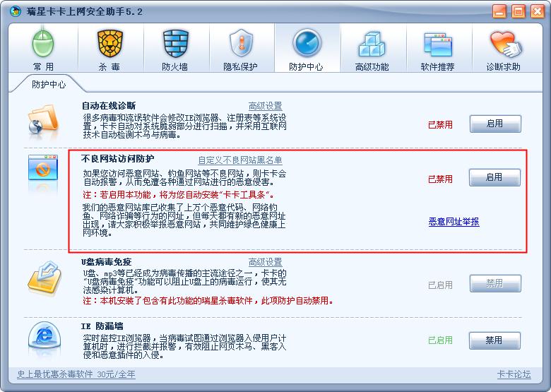Enable 自动在线诊断 with its 启用 button
This screenshot has width=551, height=392.
click(495, 124)
